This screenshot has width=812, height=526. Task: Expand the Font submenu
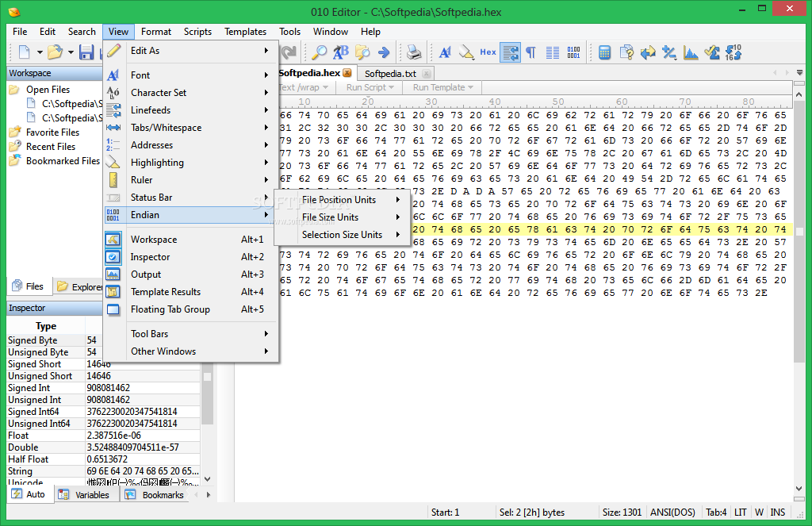point(191,75)
